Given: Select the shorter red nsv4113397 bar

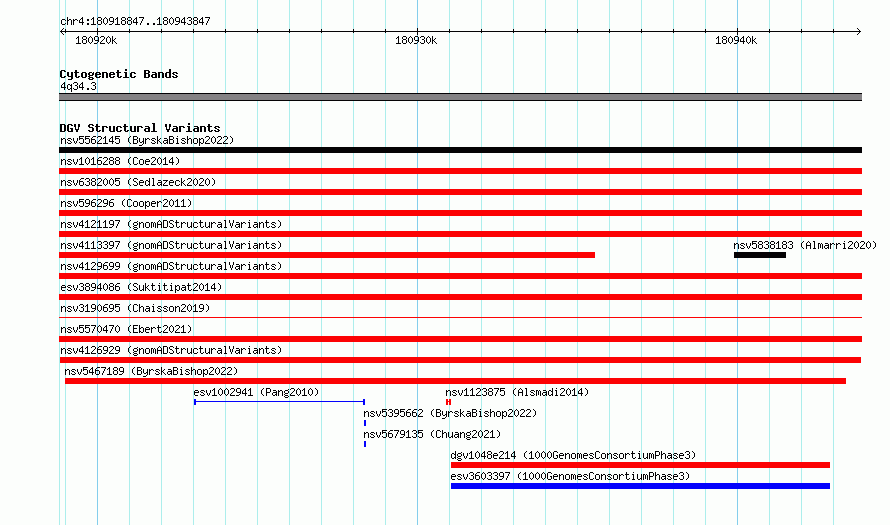Looking at the screenshot, I should tap(327, 255).
